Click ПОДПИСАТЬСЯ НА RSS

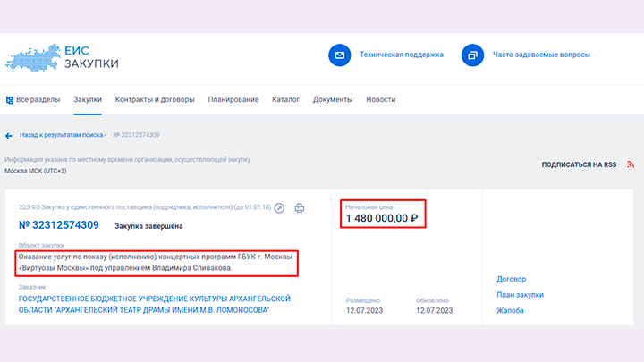point(579,164)
